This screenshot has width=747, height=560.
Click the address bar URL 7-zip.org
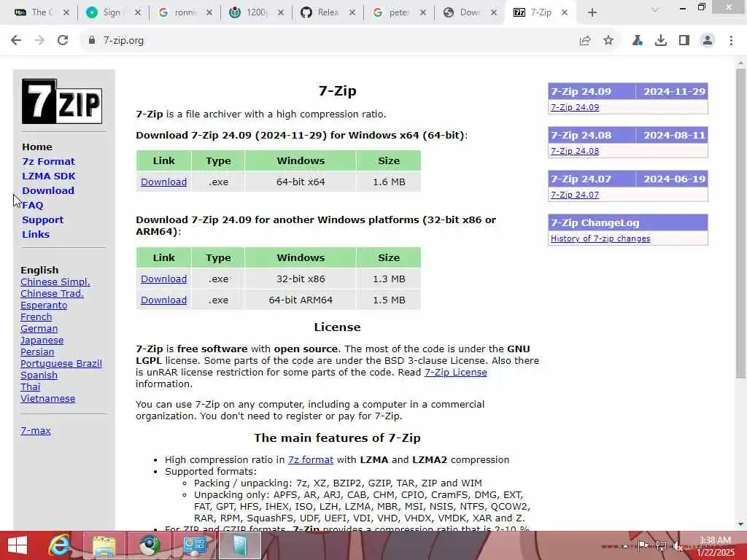coord(123,41)
